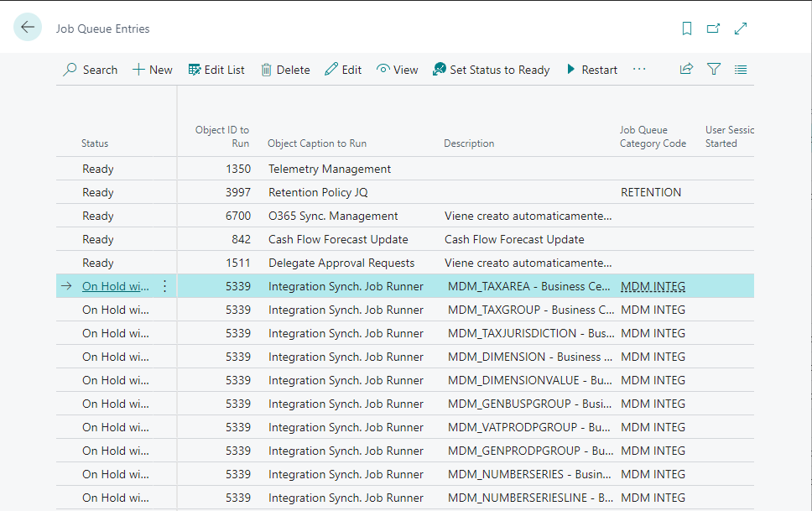Screen dimensions: 812x511
Task: Open page in new window icon
Action: click(x=713, y=29)
